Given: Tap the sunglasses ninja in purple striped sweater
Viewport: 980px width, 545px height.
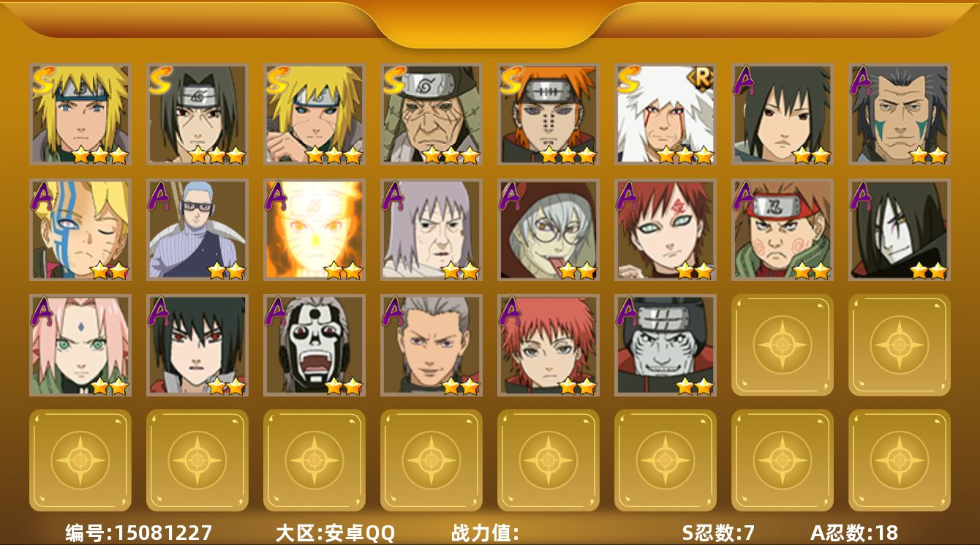Looking at the screenshot, I should click(x=197, y=230).
